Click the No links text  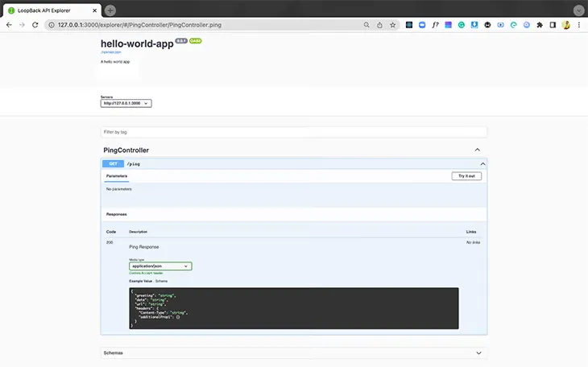click(x=473, y=242)
